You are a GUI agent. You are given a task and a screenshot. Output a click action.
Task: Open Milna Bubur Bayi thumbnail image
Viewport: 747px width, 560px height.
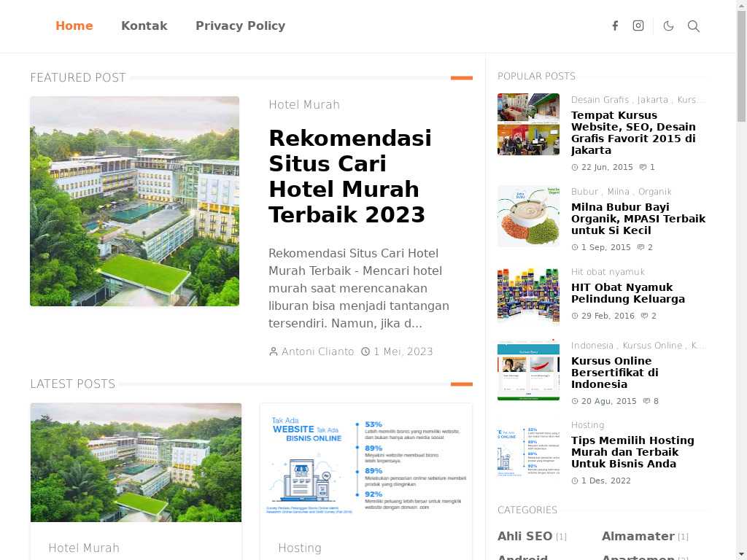click(528, 216)
